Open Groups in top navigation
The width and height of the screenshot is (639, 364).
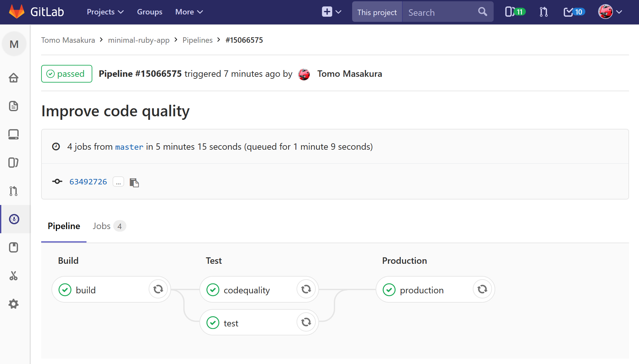150,12
